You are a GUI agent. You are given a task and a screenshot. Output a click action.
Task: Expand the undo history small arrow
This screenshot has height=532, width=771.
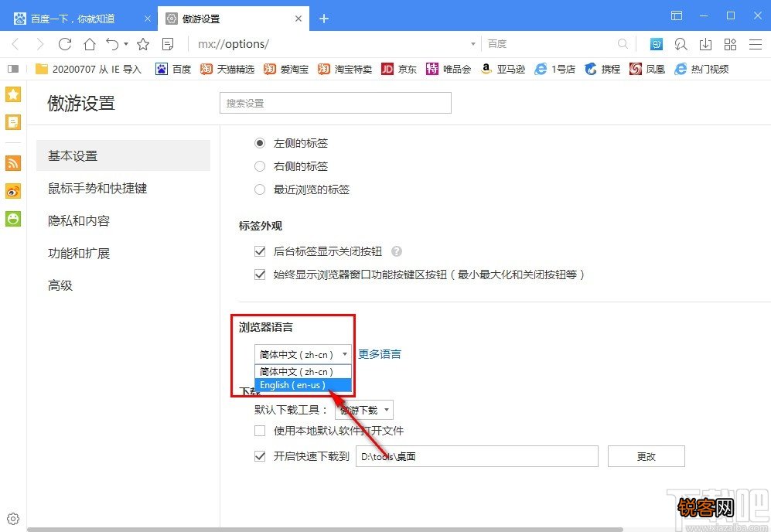pyautogui.click(x=126, y=44)
